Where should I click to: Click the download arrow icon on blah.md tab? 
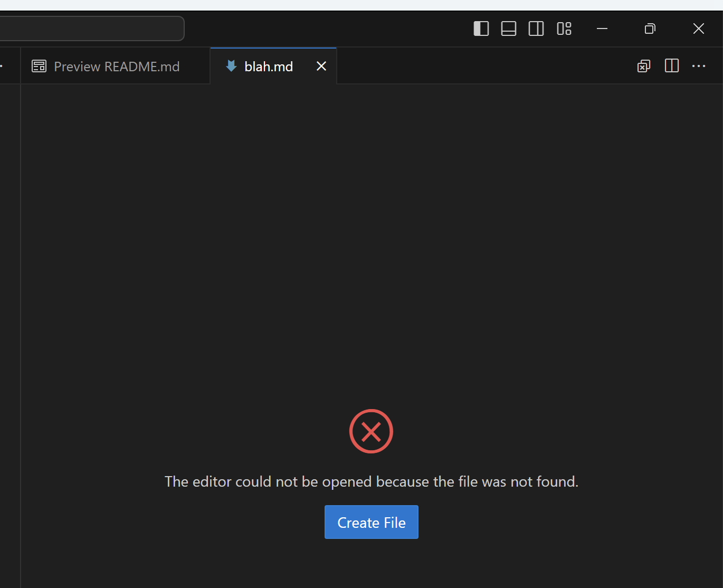[231, 66]
